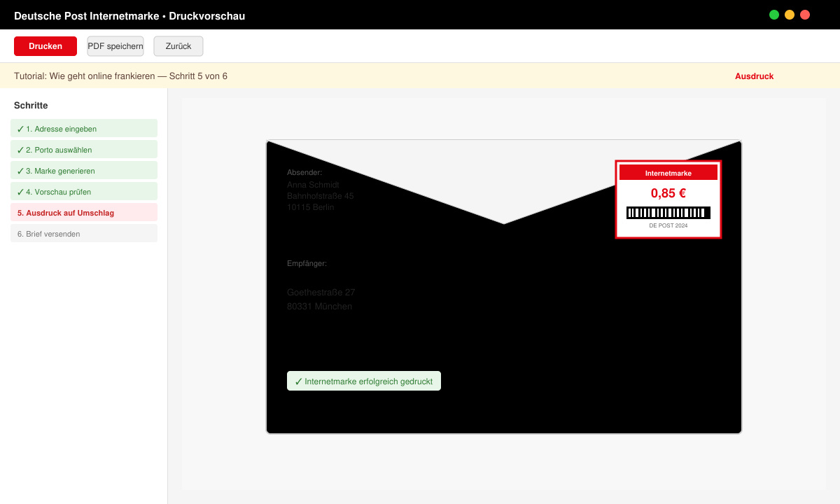Click the 0,85 € stamp price
840x504 pixels.
[668, 193]
